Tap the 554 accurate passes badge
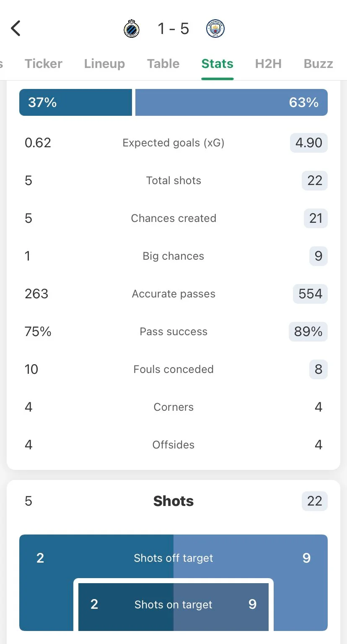Image resolution: width=347 pixels, height=644 pixels. [x=310, y=294]
